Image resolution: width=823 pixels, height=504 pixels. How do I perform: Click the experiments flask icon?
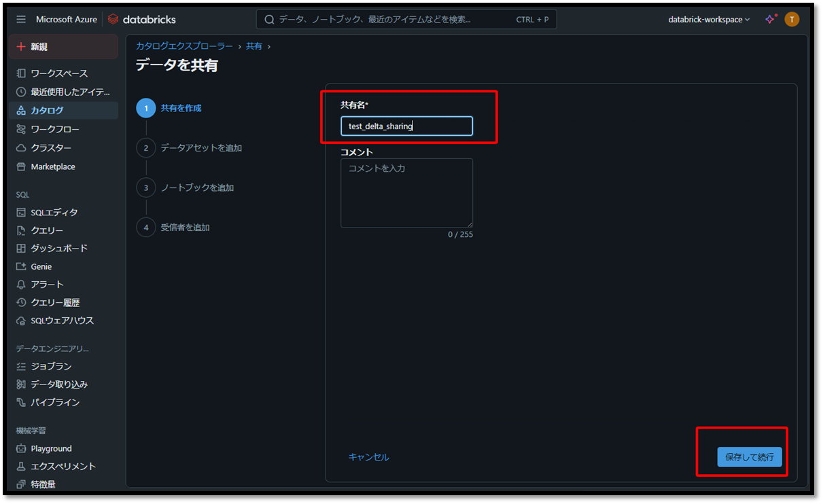(x=21, y=467)
